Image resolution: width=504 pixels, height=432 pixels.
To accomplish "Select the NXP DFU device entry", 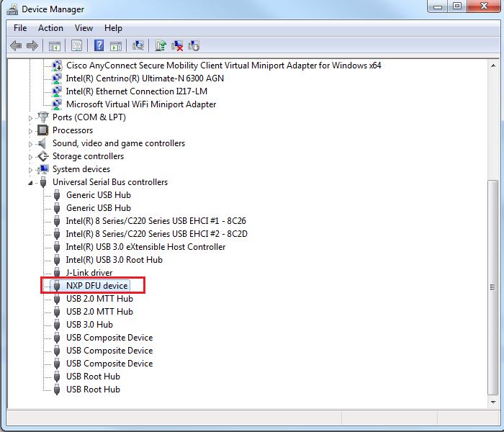I will [x=96, y=286].
